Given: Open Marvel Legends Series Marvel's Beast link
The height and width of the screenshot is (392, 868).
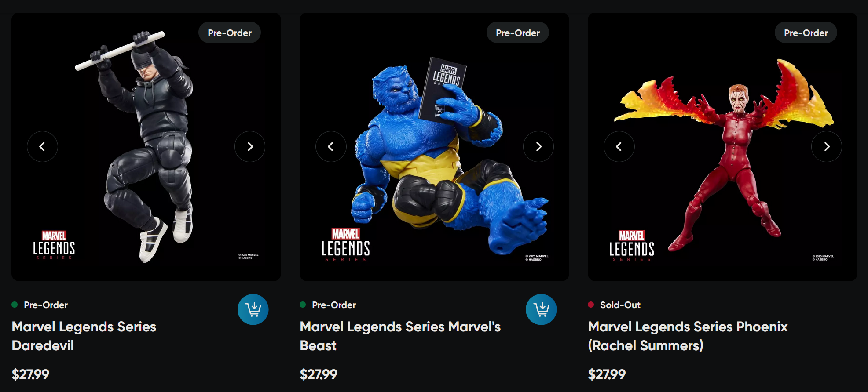Looking at the screenshot, I should click(400, 336).
